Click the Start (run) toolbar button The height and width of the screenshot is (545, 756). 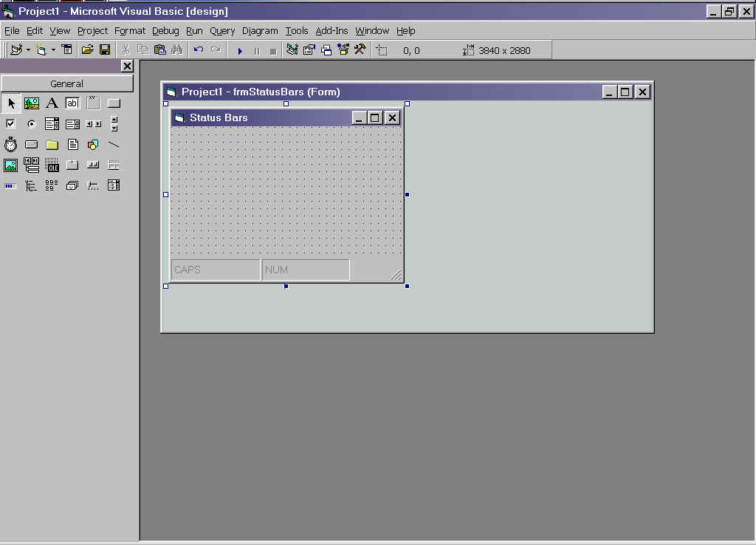(240, 50)
